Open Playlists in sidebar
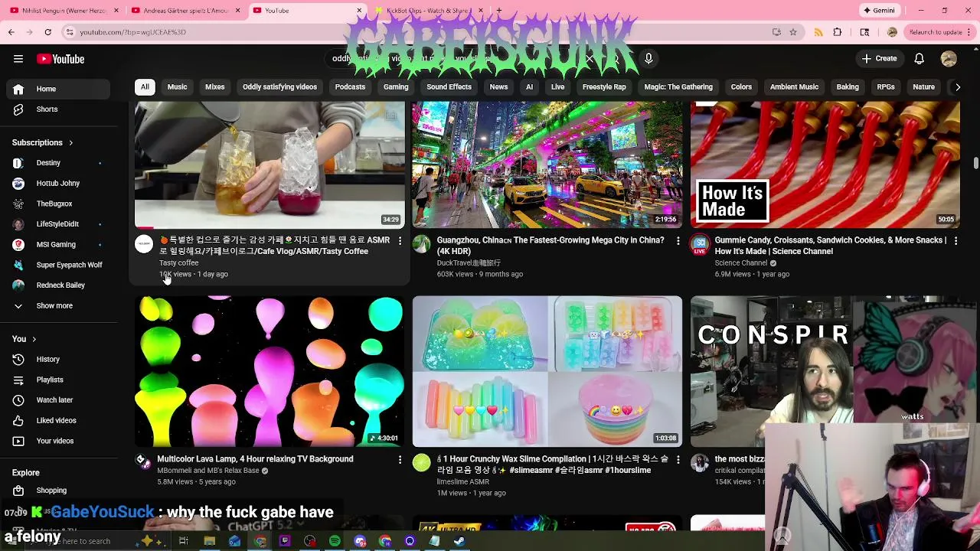The image size is (980, 551). click(57, 380)
